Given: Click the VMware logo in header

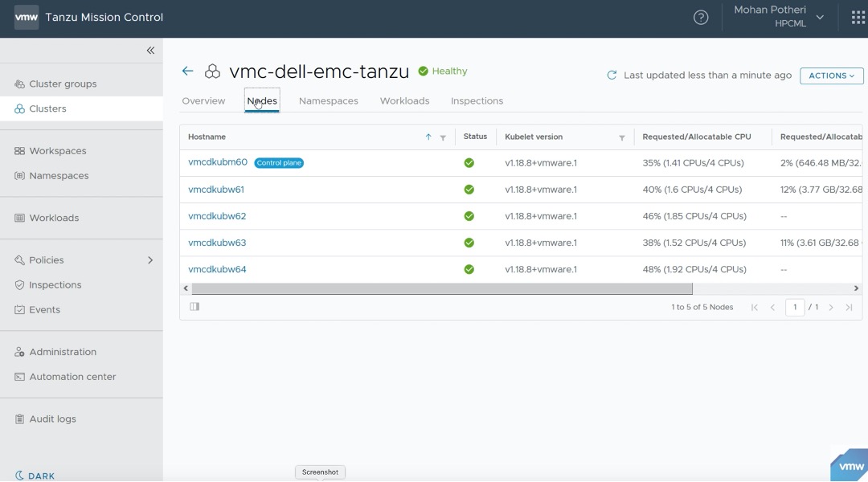Looking at the screenshot, I should point(26,17).
